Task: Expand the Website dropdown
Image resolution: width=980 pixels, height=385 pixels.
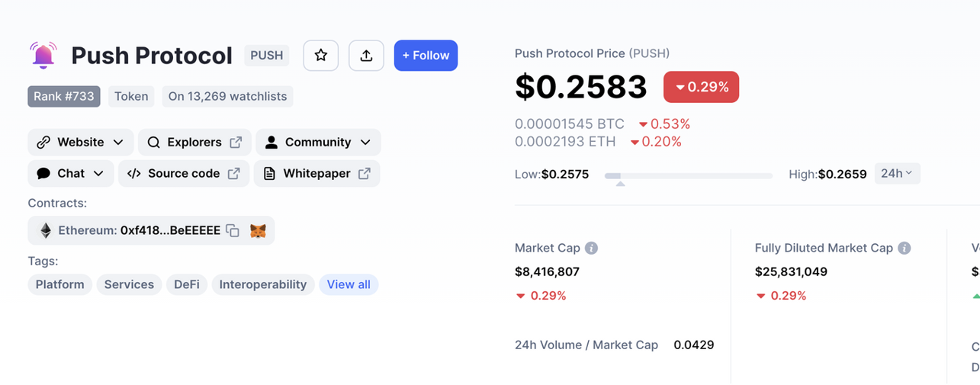Action: 81,143
